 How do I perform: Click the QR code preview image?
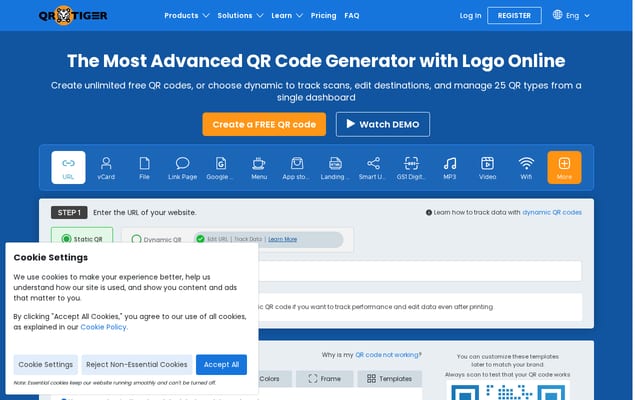(x=508, y=390)
